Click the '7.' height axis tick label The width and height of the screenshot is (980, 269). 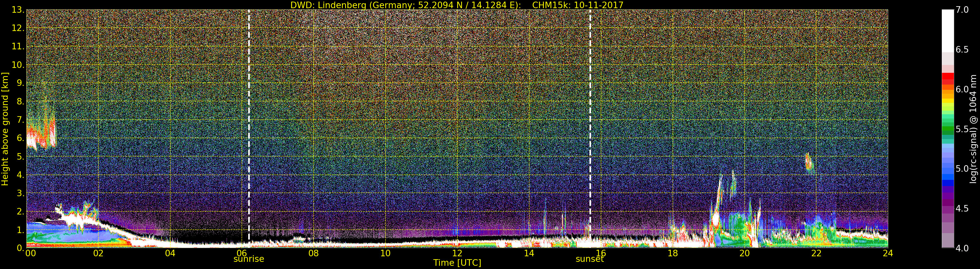coord(21,119)
